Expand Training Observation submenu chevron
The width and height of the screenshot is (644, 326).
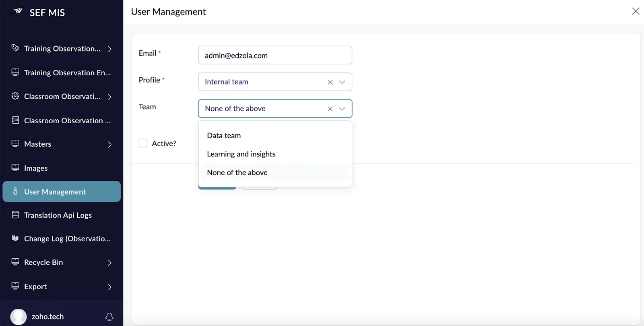109,49
